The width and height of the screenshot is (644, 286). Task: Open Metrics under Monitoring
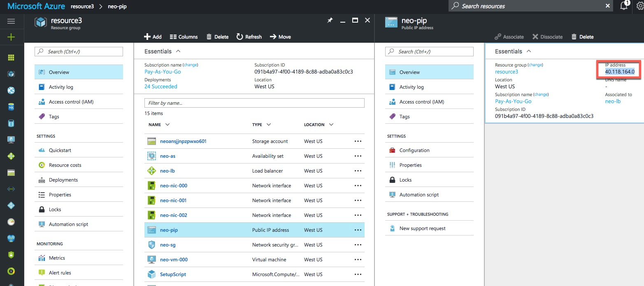pyautogui.click(x=79, y=258)
